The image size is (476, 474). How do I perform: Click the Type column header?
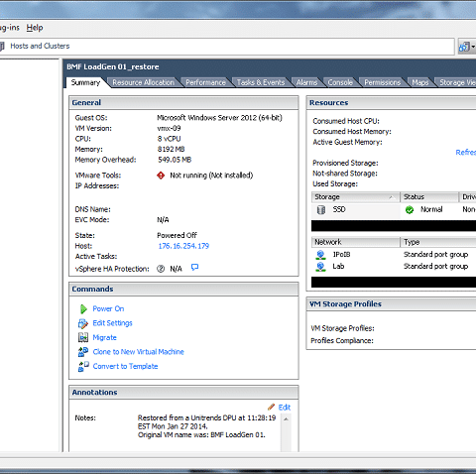tap(438, 242)
